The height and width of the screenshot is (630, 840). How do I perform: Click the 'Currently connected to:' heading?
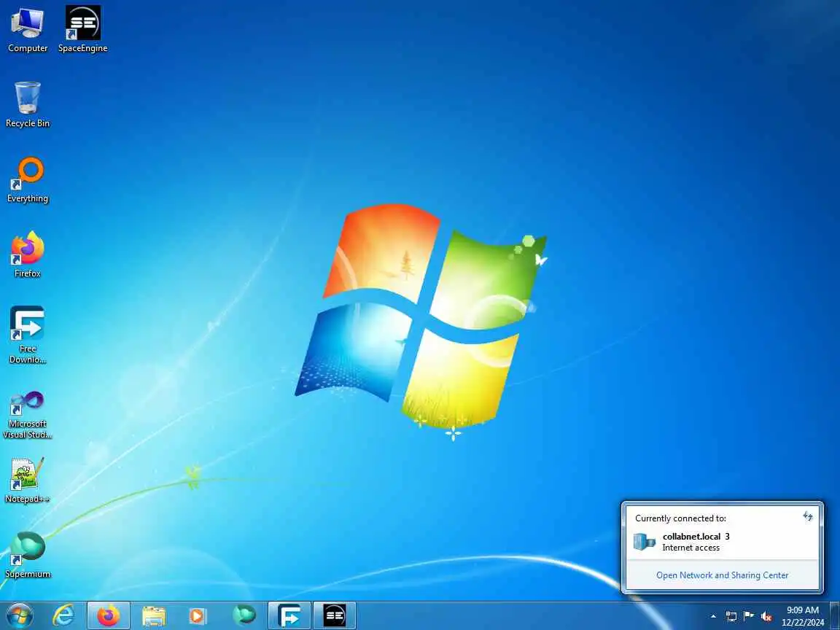680,518
